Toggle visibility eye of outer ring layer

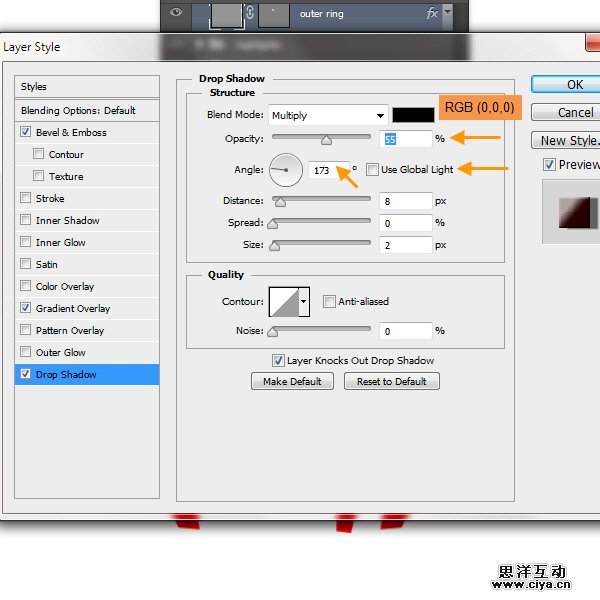click(x=176, y=14)
